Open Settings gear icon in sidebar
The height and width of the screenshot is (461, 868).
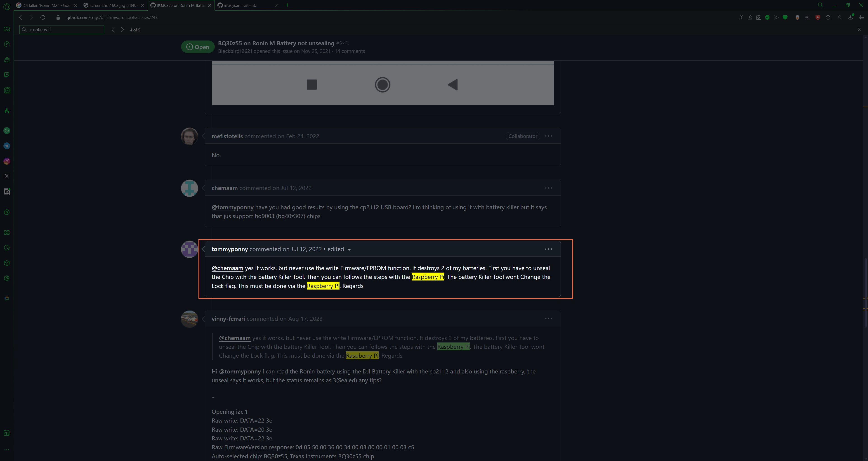[7, 278]
